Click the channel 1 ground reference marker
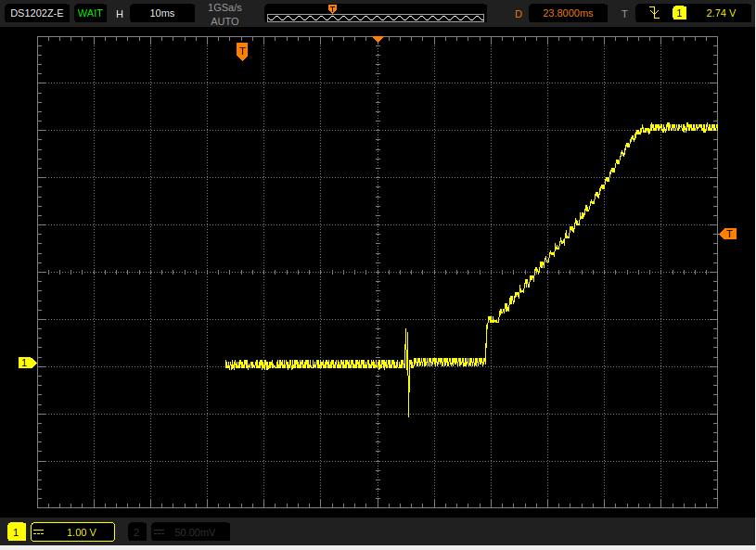 [x=27, y=363]
